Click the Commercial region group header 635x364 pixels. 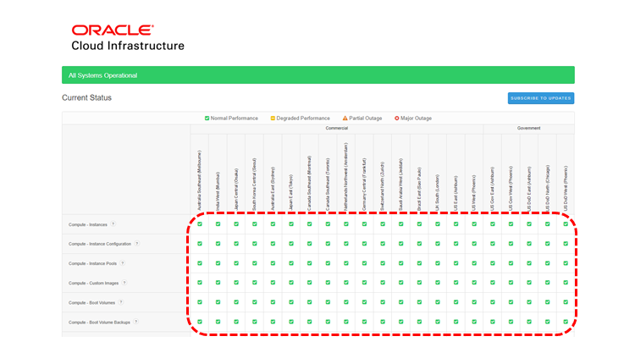tap(337, 129)
